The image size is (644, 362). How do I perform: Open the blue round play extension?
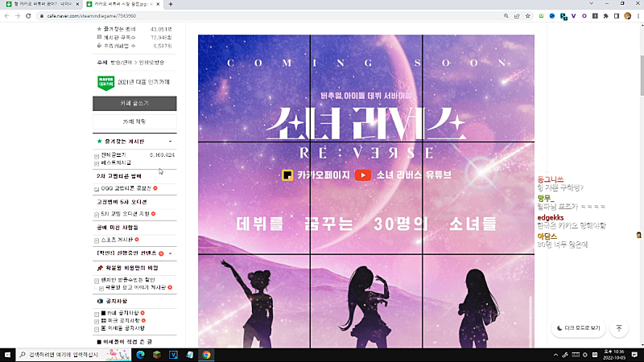click(x=552, y=16)
